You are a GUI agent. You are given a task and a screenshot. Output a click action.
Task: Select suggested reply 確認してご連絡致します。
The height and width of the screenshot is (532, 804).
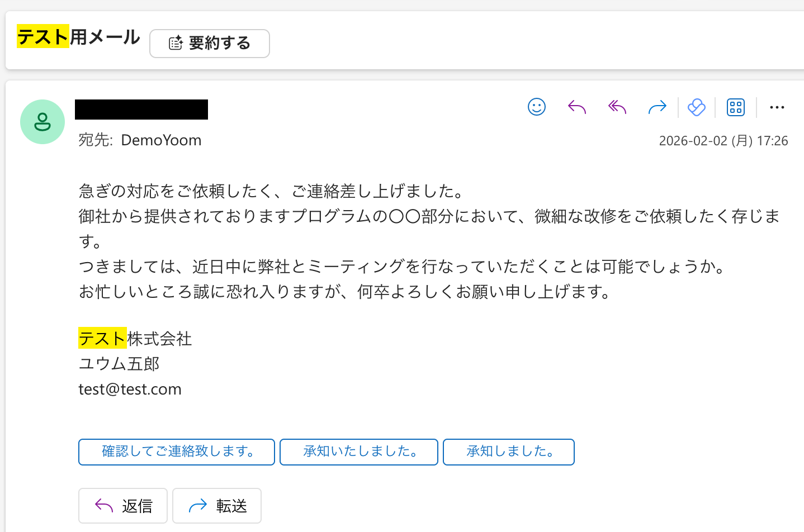[177, 452]
